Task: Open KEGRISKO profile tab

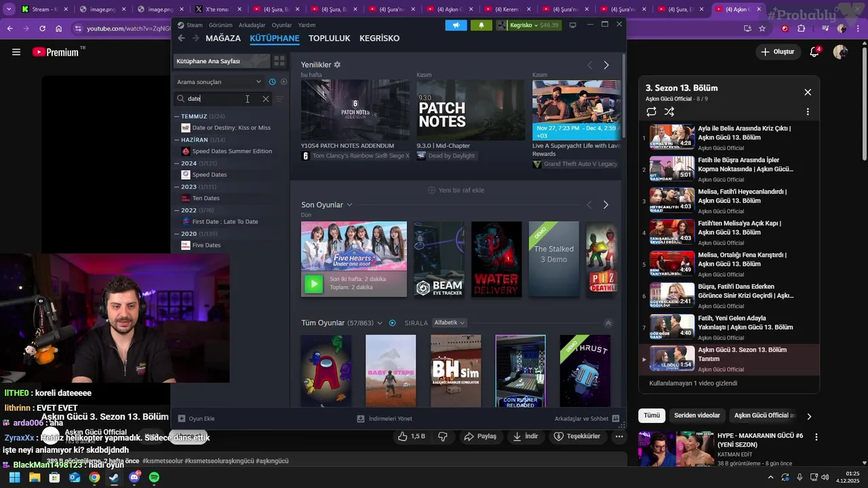Action: point(379,39)
